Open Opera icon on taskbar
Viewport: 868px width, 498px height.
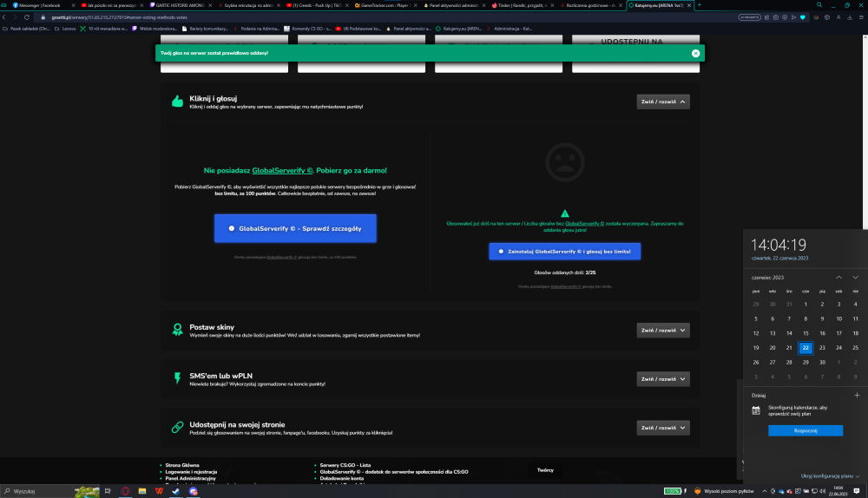pyautogui.click(x=125, y=491)
